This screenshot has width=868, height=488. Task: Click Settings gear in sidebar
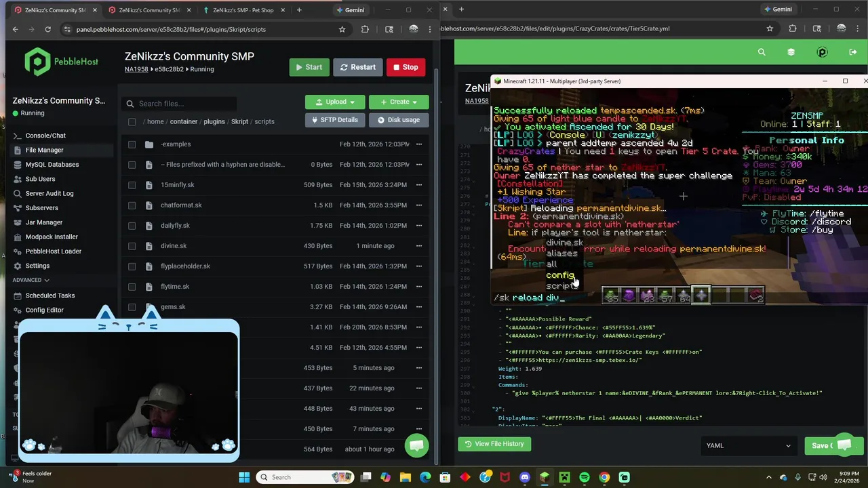(18, 266)
